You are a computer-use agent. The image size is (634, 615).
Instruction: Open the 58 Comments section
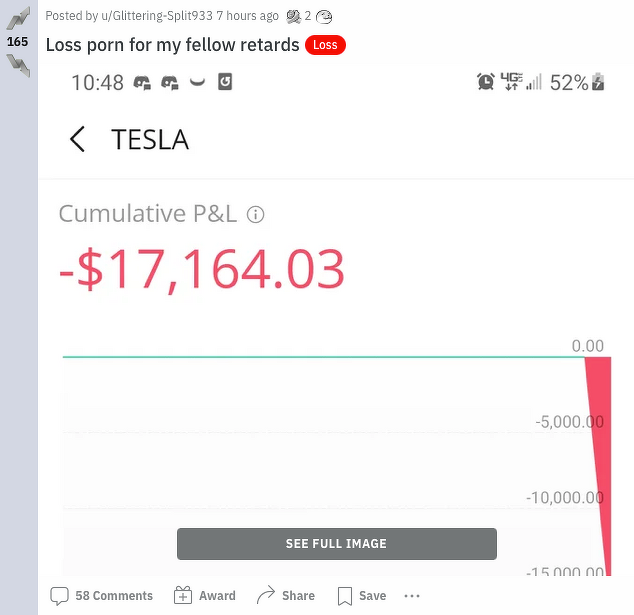coord(102,596)
